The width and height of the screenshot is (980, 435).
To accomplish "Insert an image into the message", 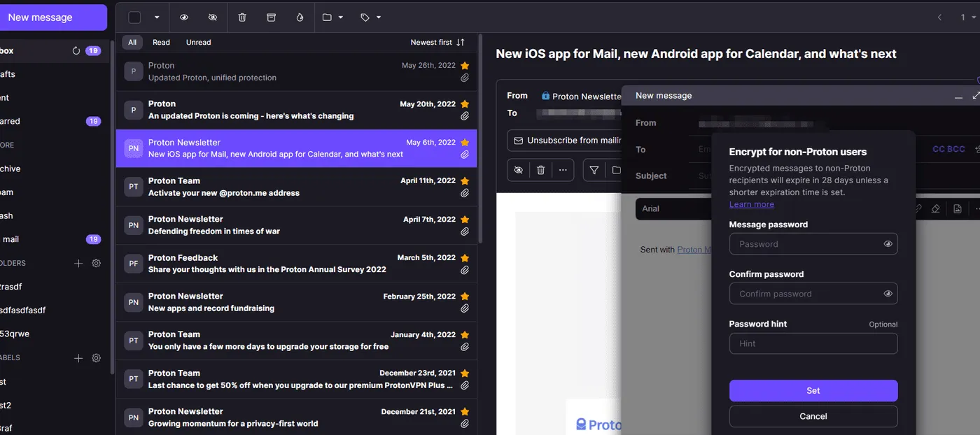I will (x=958, y=208).
